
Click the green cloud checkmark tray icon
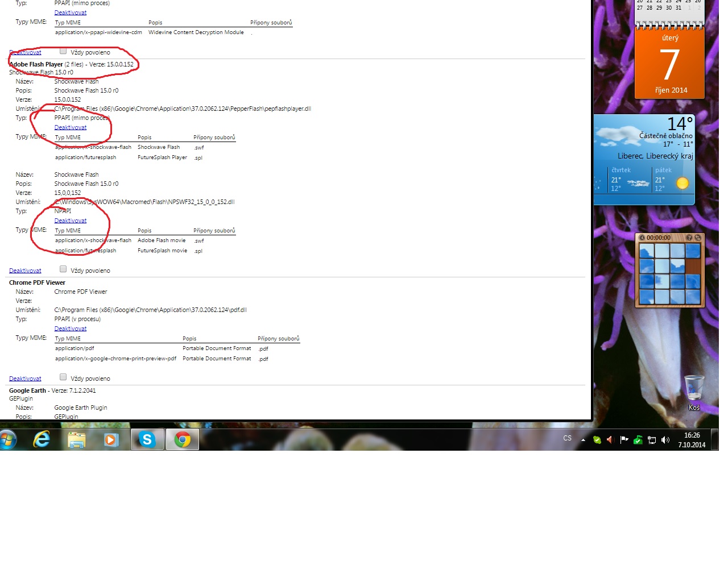point(597,440)
